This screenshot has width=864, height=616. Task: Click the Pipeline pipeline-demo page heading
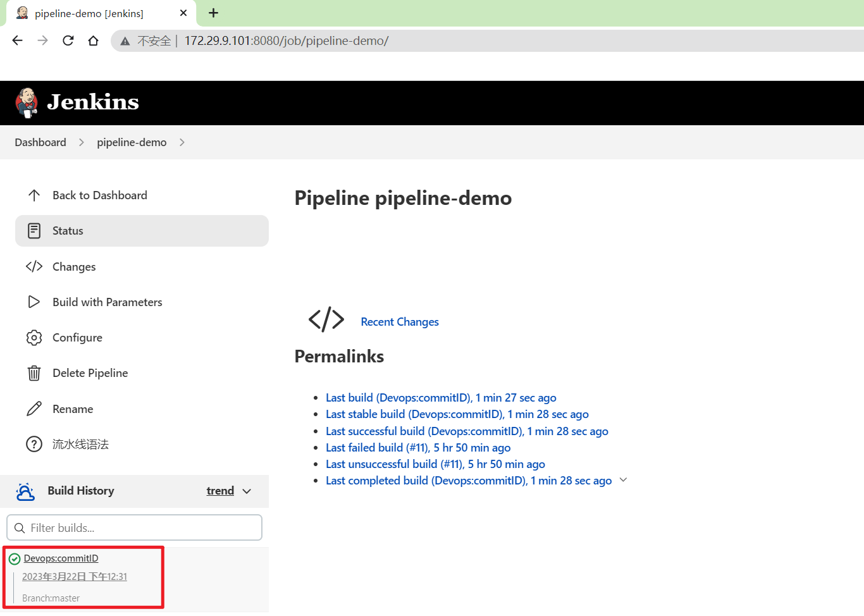tap(403, 198)
